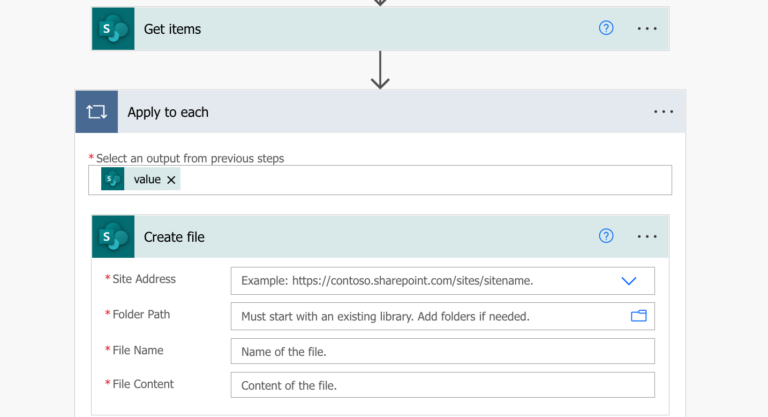Expand the Site Address dropdown
Image resolution: width=768 pixels, height=417 pixels.
[x=629, y=281]
